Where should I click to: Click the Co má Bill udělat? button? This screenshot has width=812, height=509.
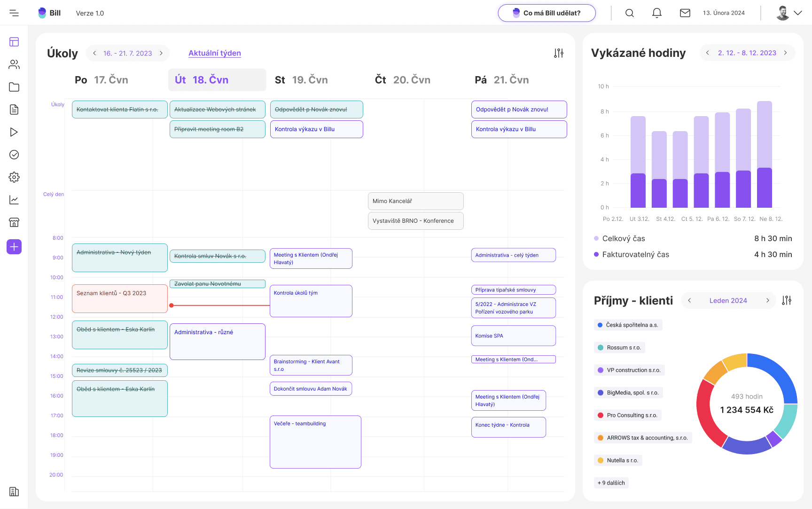click(x=547, y=13)
